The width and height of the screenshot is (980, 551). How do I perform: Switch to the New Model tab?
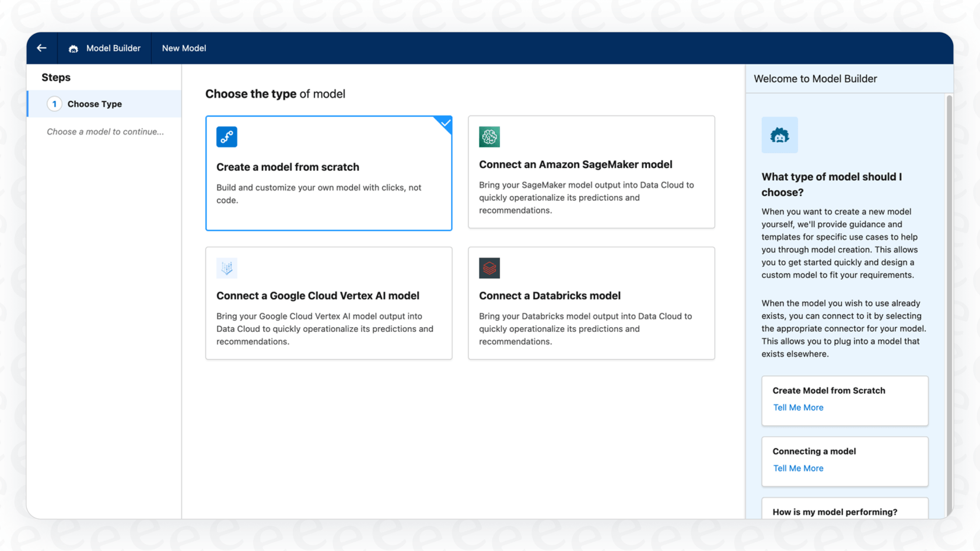click(x=184, y=48)
